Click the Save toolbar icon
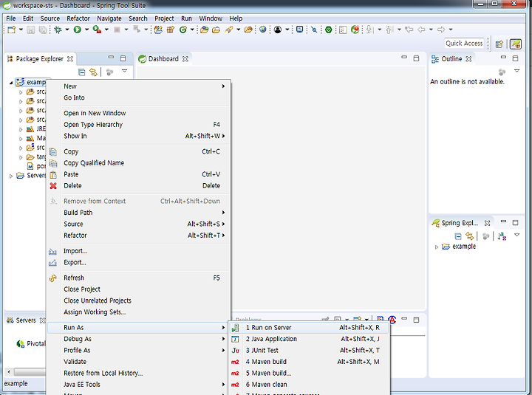Screen dimensions: 532x395 pyautogui.click(x=30, y=30)
